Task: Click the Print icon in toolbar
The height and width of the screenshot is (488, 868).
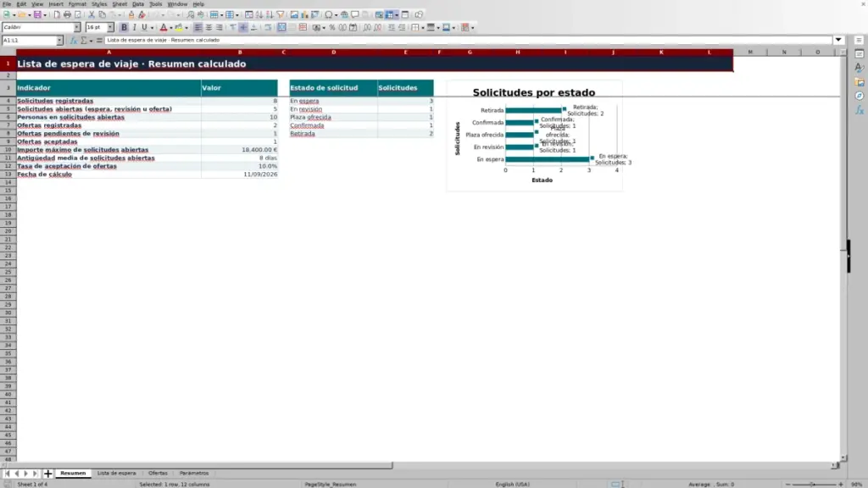Action: pos(67,15)
